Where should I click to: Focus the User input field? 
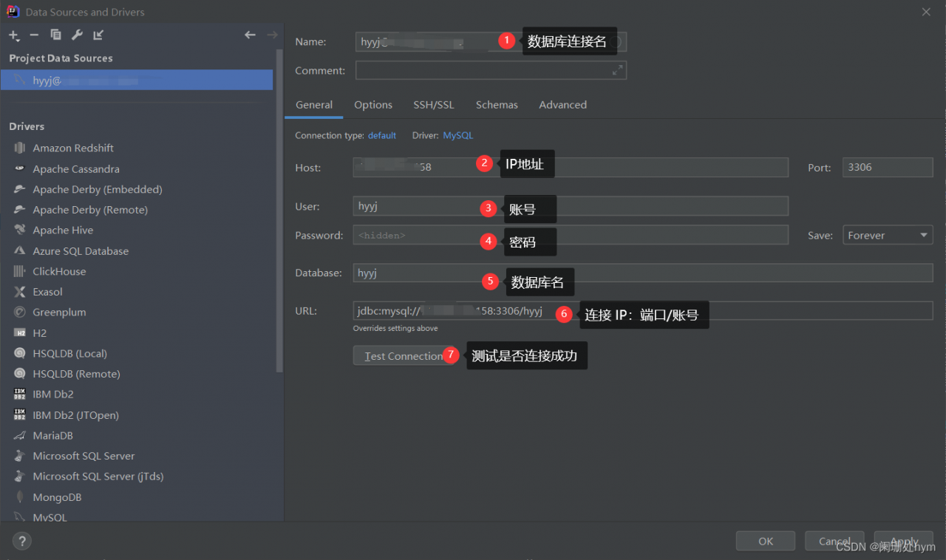pyautogui.click(x=571, y=206)
